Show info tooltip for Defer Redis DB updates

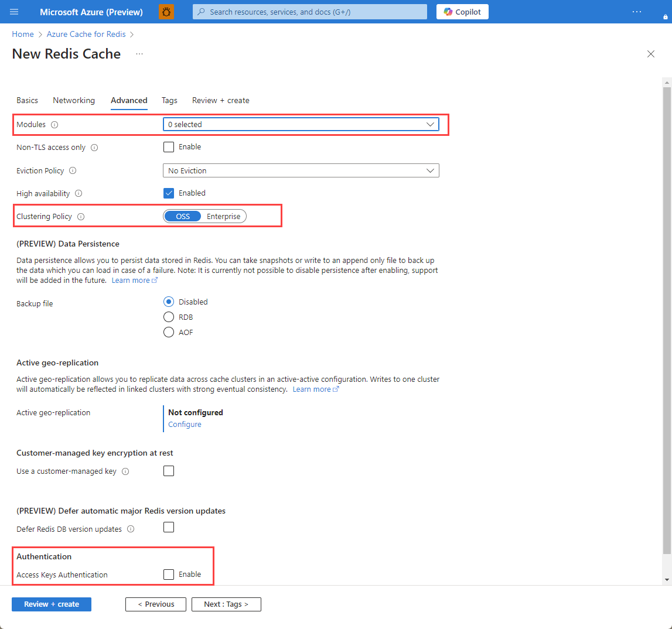[131, 529]
